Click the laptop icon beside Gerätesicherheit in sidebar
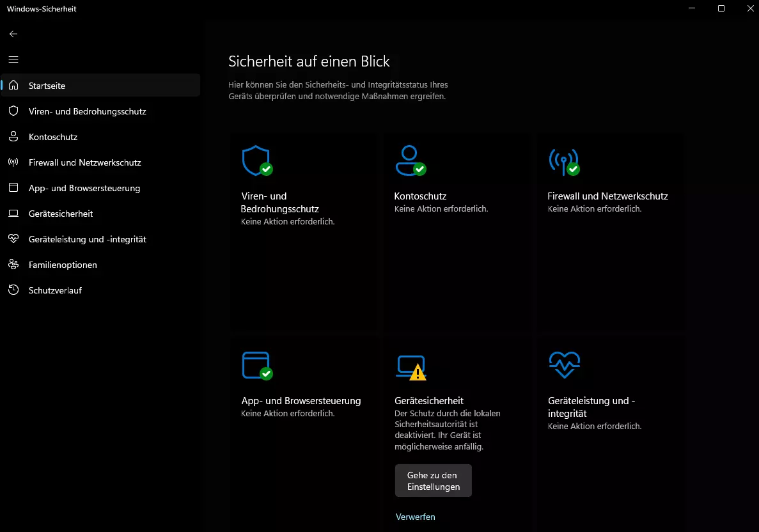Screen dimensions: 759x532 [13, 214]
